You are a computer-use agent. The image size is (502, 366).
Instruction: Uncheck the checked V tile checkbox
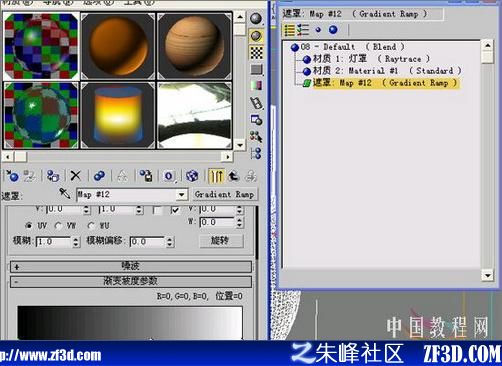[175, 210]
